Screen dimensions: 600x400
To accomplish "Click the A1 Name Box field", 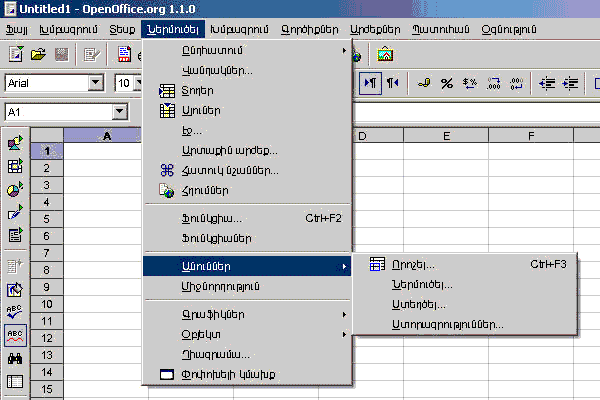I will click(59, 112).
